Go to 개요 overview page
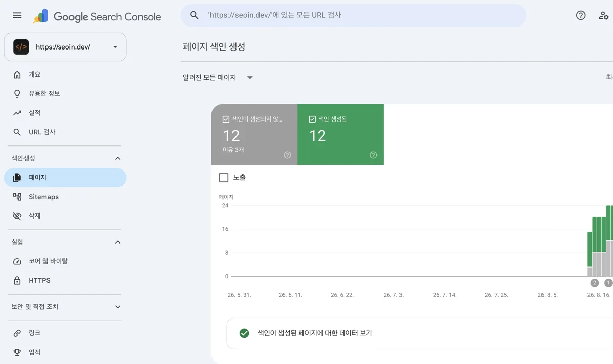Screen dimensions: 613x364 coord(65,75)
